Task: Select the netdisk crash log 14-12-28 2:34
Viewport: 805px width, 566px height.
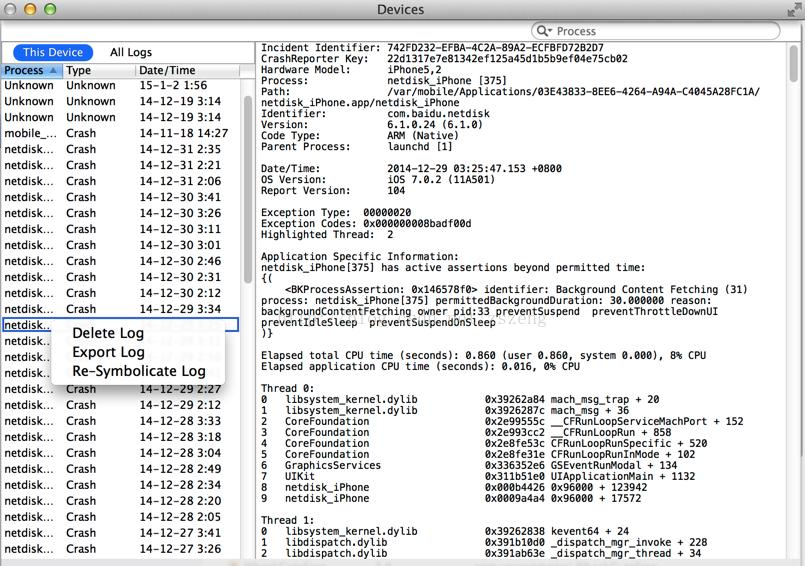Action: [x=121, y=484]
